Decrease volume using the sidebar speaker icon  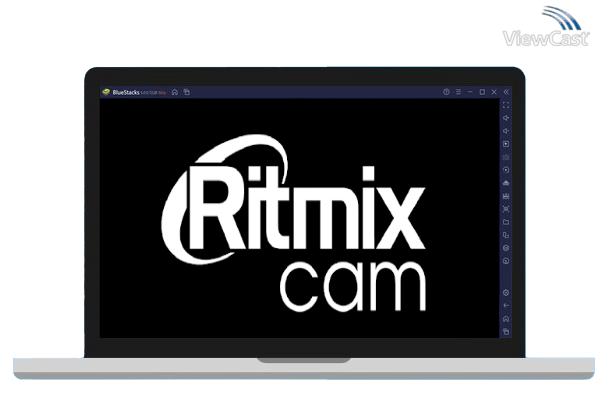click(506, 131)
